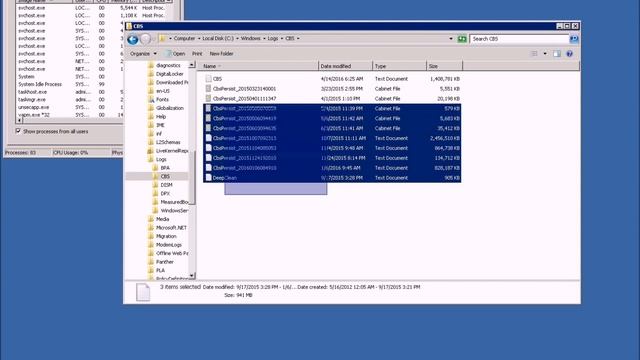Select the DPX folder in the tree
The image size is (640, 360).
(165, 193)
